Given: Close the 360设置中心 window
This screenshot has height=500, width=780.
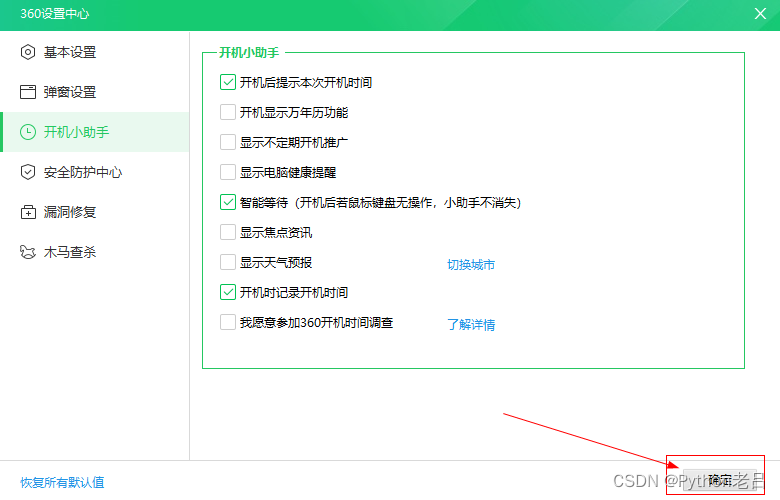Looking at the screenshot, I should click(x=760, y=13).
